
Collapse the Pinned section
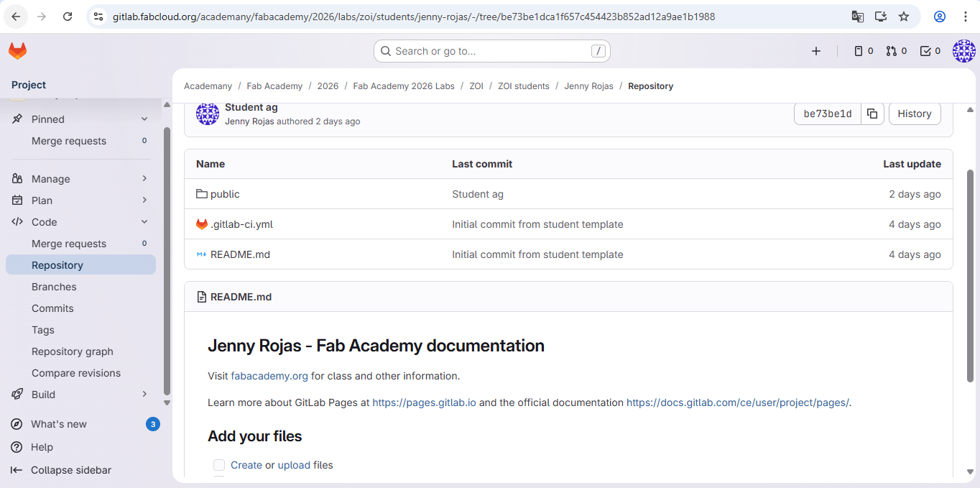[x=142, y=119]
